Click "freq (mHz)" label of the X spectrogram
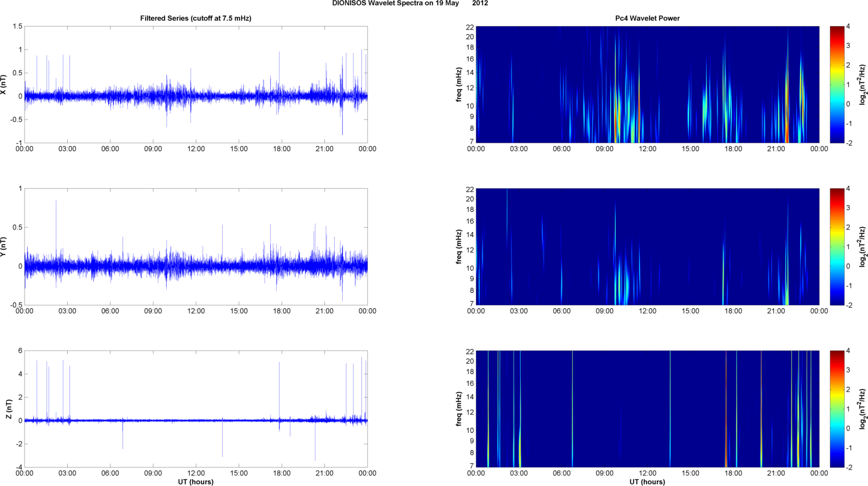The height and width of the screenshot is (486, 868). pyautogui.click(x=459, y=85)
